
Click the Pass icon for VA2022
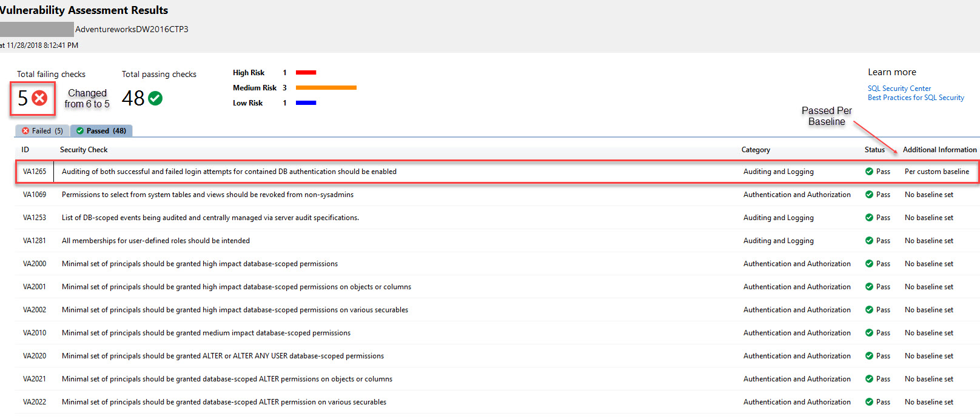[x=869, y=402]
